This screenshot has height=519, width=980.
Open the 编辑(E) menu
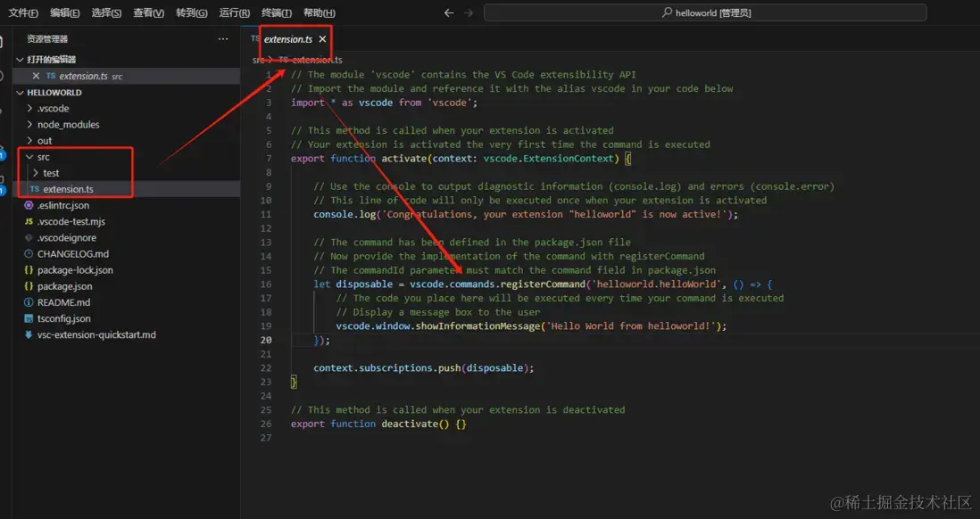(65, 12)
